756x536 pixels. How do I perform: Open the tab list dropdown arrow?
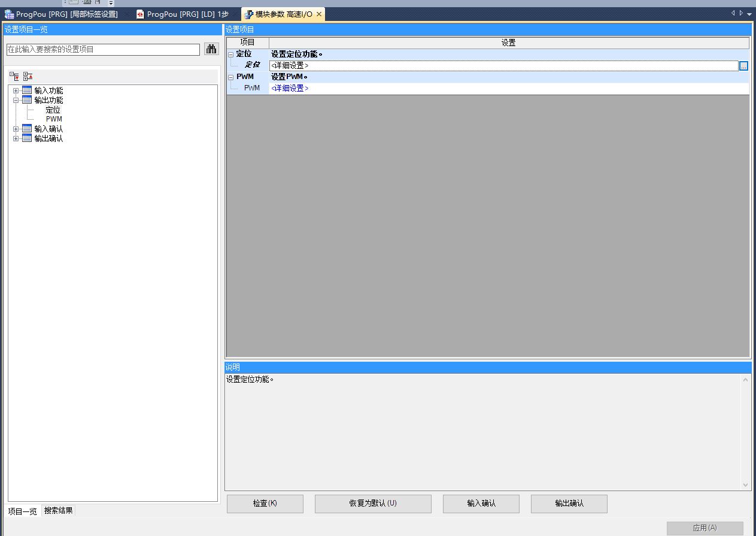[749, 14]
